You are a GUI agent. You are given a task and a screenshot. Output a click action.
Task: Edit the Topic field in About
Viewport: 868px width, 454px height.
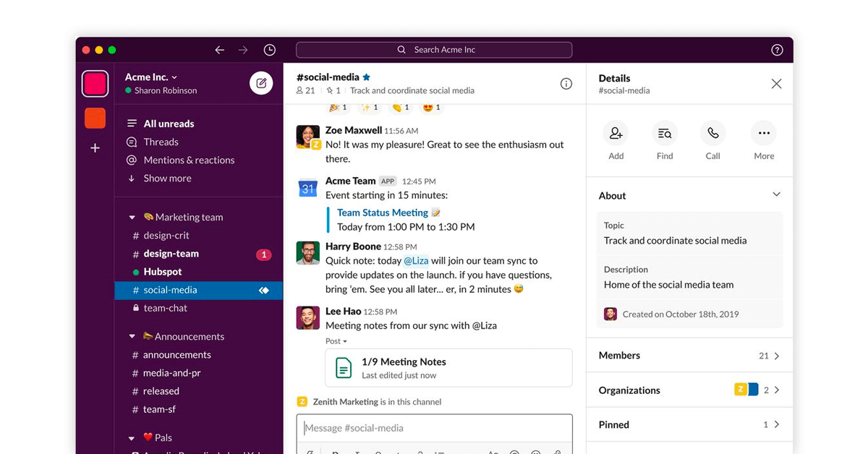[x=689, y=234]
